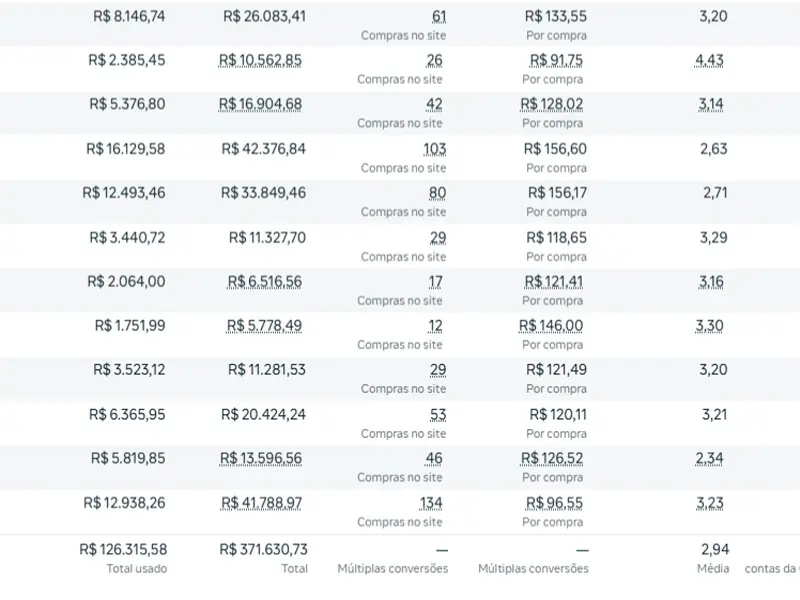Click the R$ 1.751,99 amount spent cell
Image resolution: width=800 pixels, height=600 pixels.
(130, 326)
